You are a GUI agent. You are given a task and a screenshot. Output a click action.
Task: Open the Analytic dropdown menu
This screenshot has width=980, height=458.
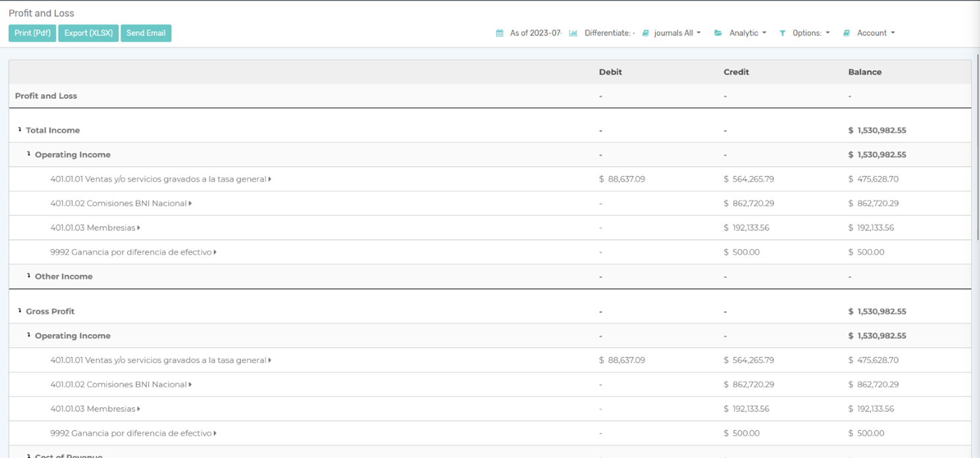[748, 33]
